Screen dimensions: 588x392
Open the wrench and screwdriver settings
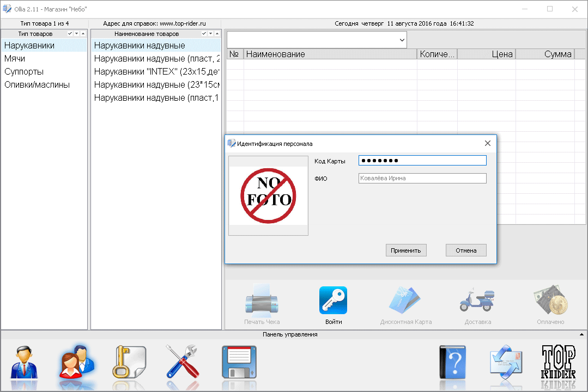pyautogui.click(x=183, y=362)
